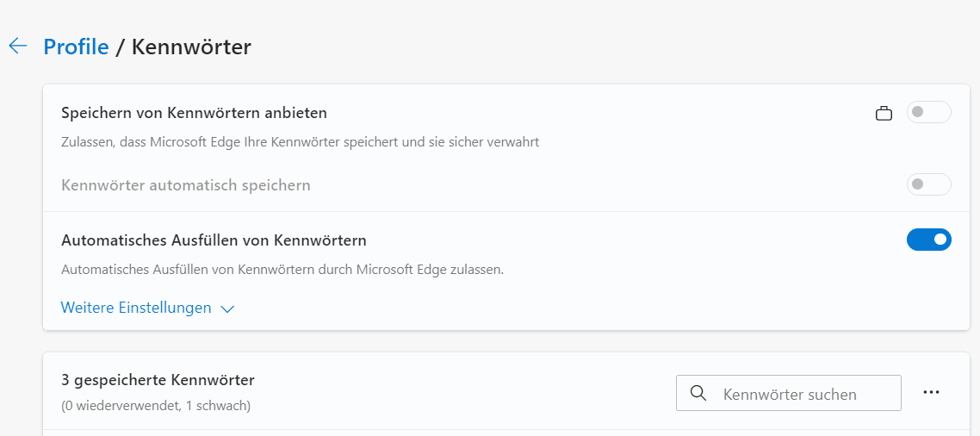Click the back arrow next to Profile
Viewport: 980px width, 436px height.
coord(18,46)
